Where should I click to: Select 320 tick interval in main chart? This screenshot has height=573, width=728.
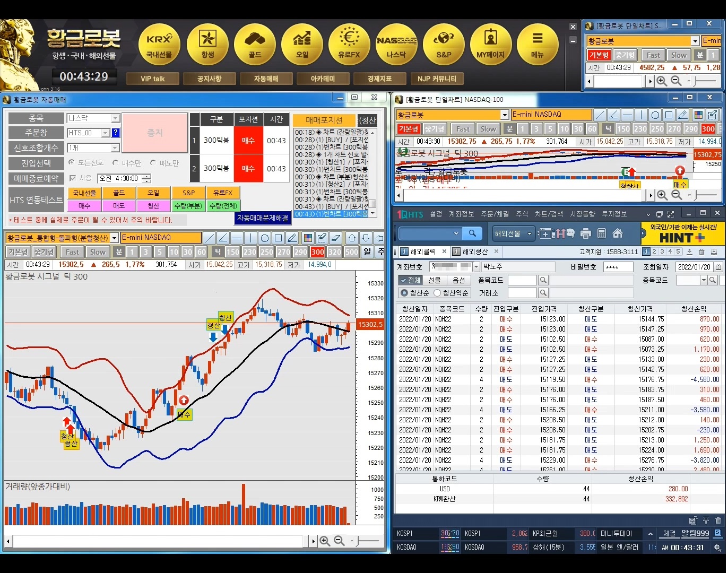point(335,252)
